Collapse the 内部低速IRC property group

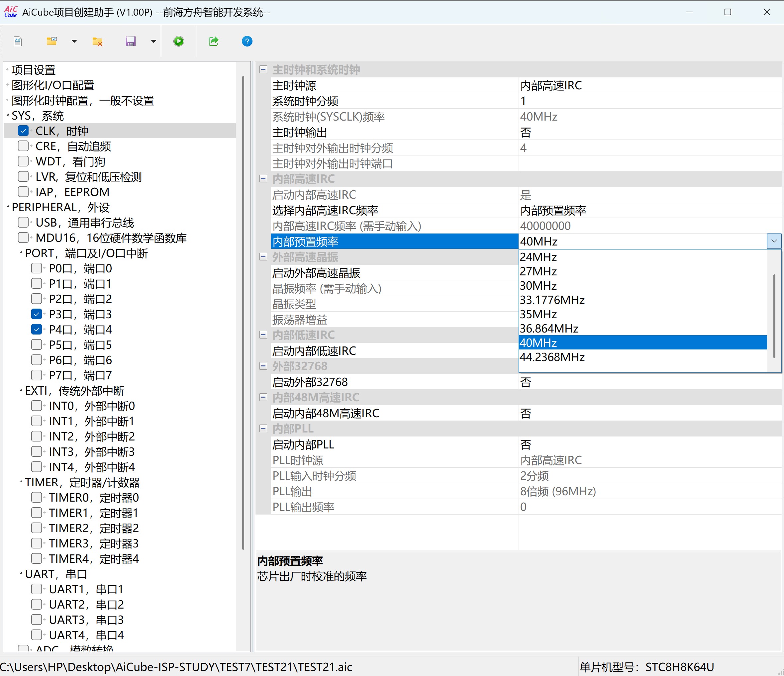263,335
